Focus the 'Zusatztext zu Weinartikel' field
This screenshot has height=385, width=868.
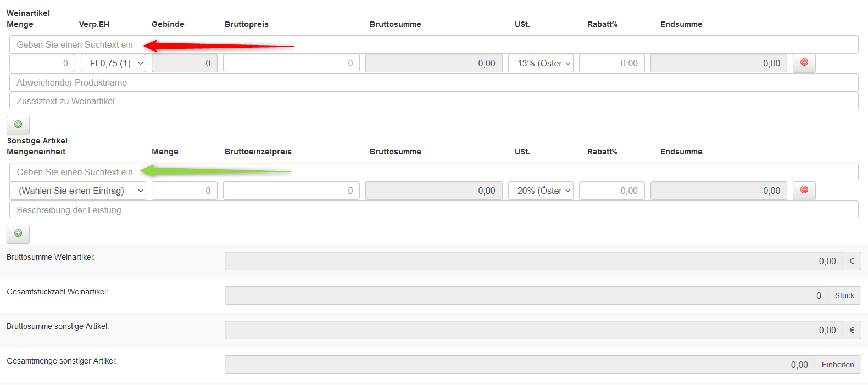pos(433,101)
